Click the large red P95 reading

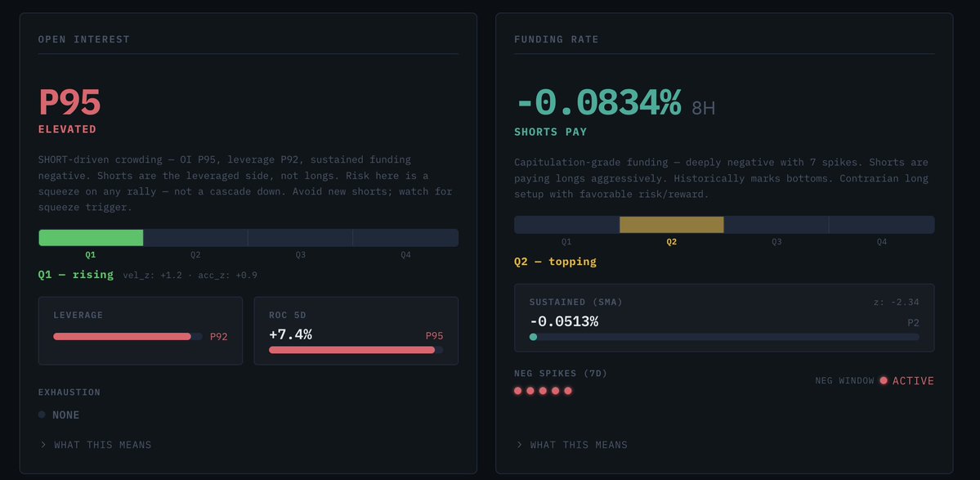pos(69,103)
